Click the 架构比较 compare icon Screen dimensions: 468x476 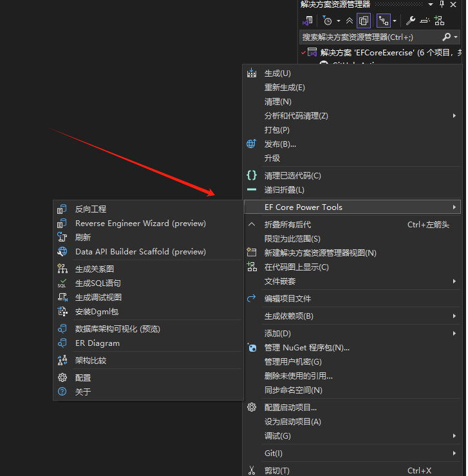[62, 360]
